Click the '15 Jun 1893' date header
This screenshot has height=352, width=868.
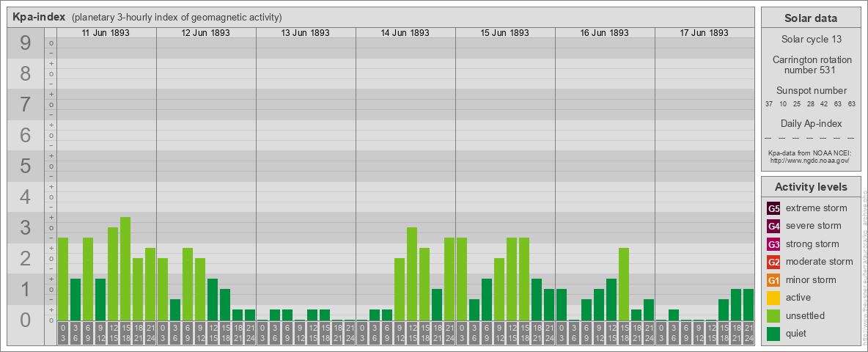pos(504,33)
